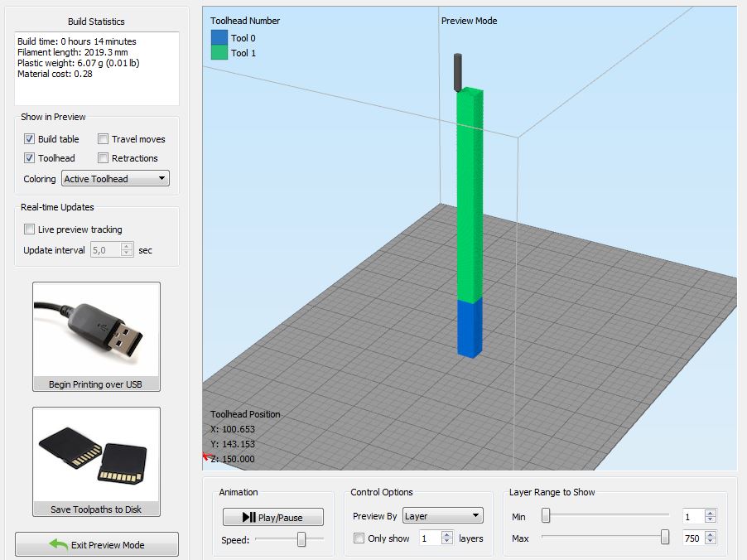747x560 pixels.
Task: Click the Tool 1 green legend swatch
Action: (x=219, y=53)
